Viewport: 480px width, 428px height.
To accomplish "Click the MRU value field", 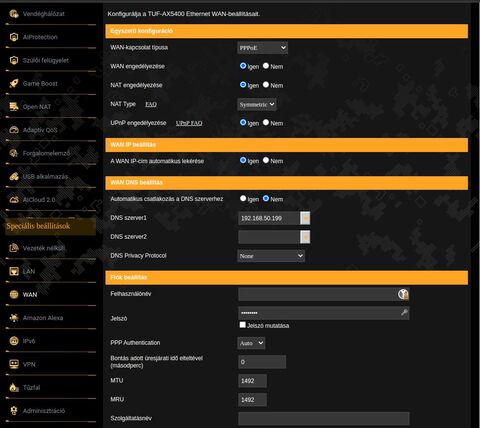I will [252, 400].
